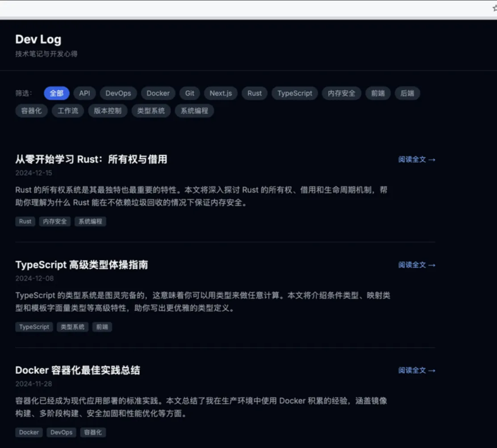
Task: Filter posts by API tag
Action: pyautogui.click(x=85, y=93)
